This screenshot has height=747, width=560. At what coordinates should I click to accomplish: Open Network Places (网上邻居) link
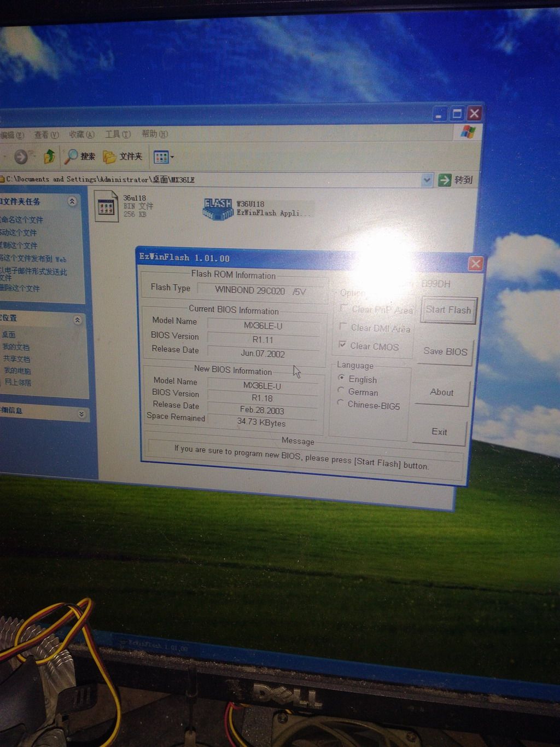18,383
